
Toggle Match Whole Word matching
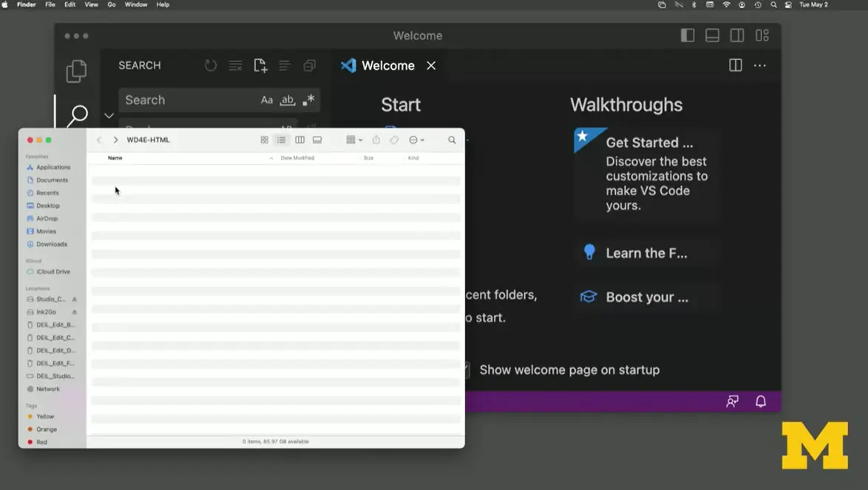(286, 100)
